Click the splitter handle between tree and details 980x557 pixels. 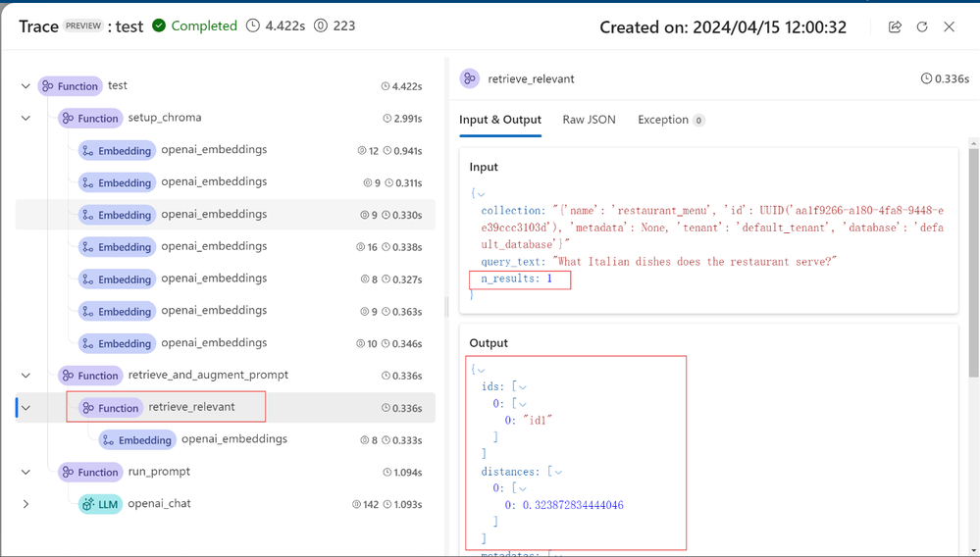[x=446, y=306]
